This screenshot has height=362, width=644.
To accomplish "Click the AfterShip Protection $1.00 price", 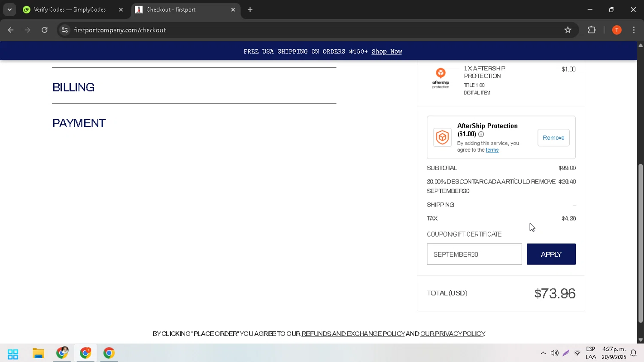I will [568, 69].
